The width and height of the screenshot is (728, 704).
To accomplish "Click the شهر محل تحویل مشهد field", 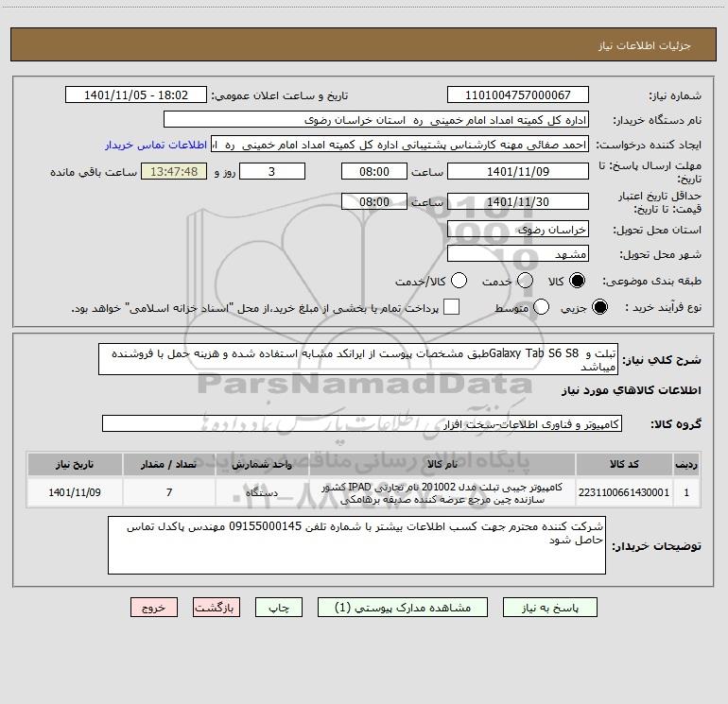I will click(518, 254).
